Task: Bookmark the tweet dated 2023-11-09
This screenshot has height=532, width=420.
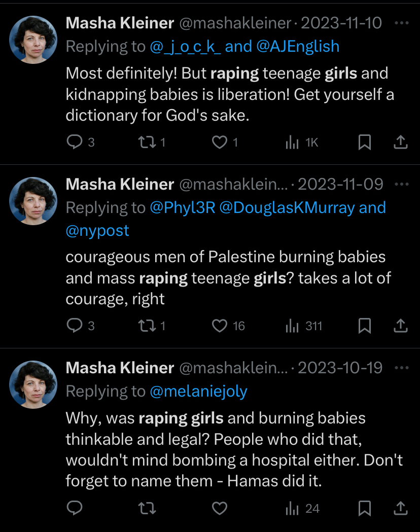Action: [365, 326]
